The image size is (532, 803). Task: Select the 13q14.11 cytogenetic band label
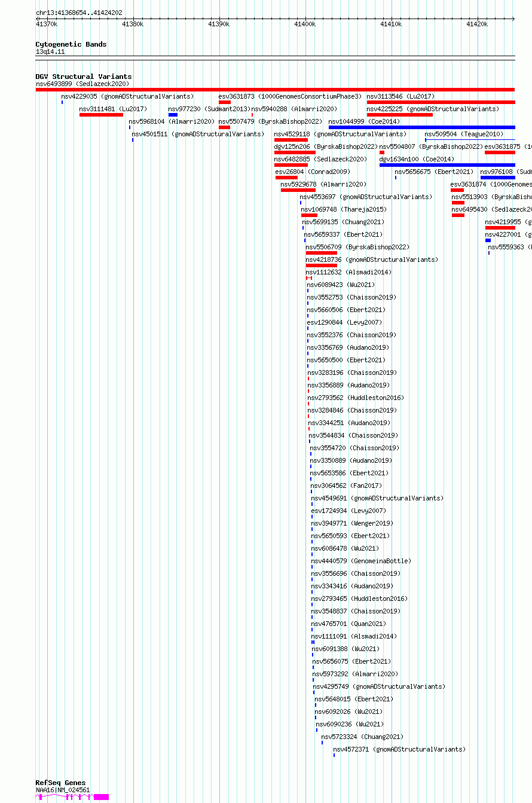point(50,51)
